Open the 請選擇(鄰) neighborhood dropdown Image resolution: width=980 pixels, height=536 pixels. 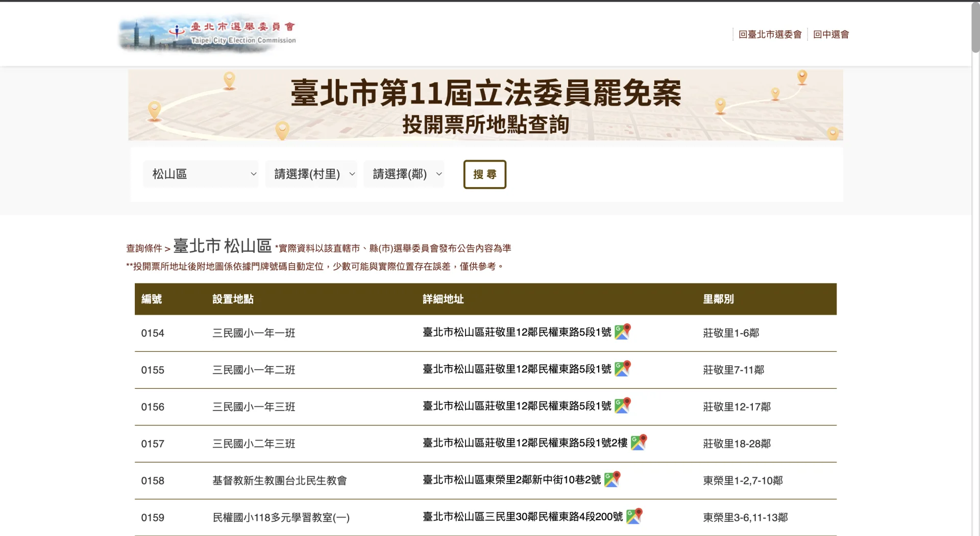tap(404, 174)
